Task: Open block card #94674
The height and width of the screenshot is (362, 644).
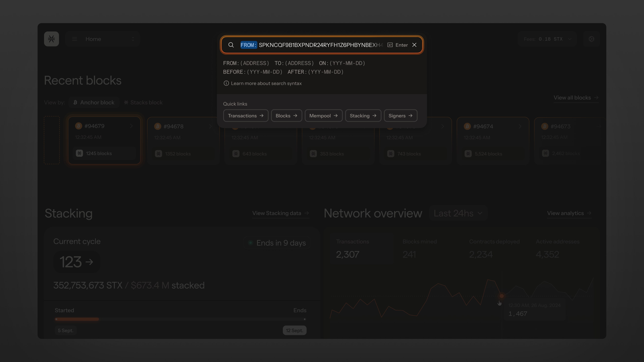Action: click(x=493, y=141)
